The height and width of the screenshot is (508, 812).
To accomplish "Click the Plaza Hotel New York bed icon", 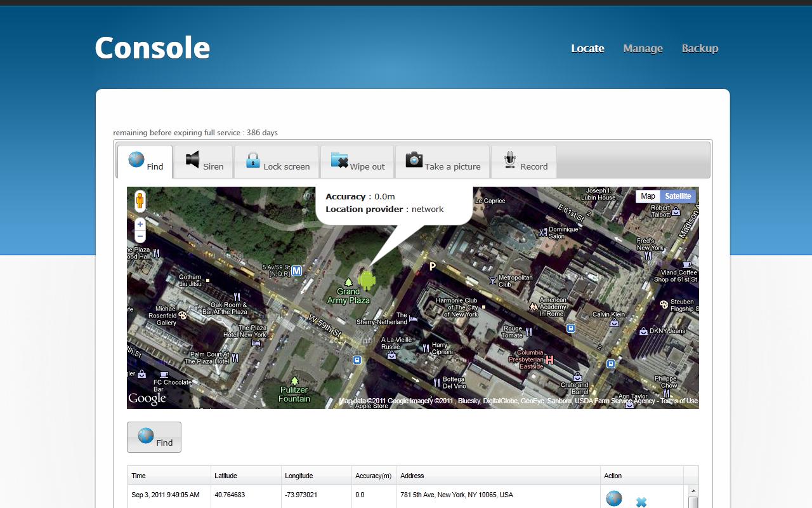I will (256, 342).
